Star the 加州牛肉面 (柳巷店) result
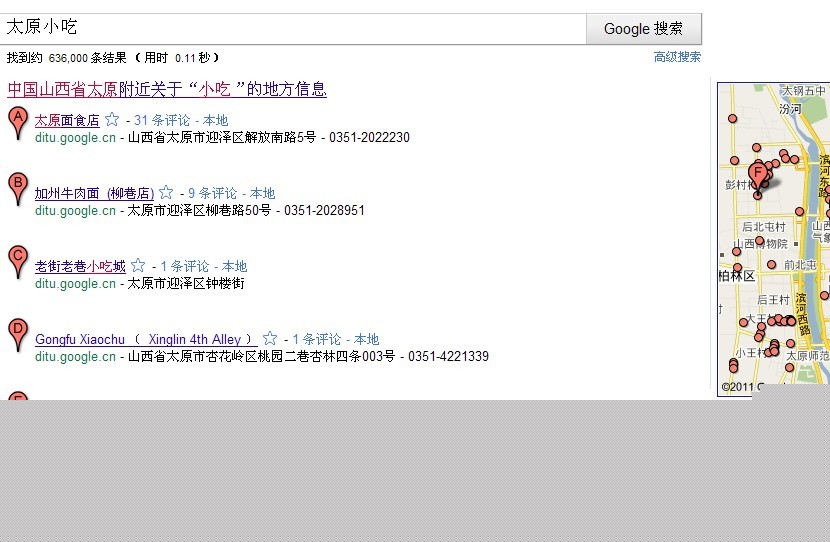This screenshot has height=542, width=830. pos(166,192)
